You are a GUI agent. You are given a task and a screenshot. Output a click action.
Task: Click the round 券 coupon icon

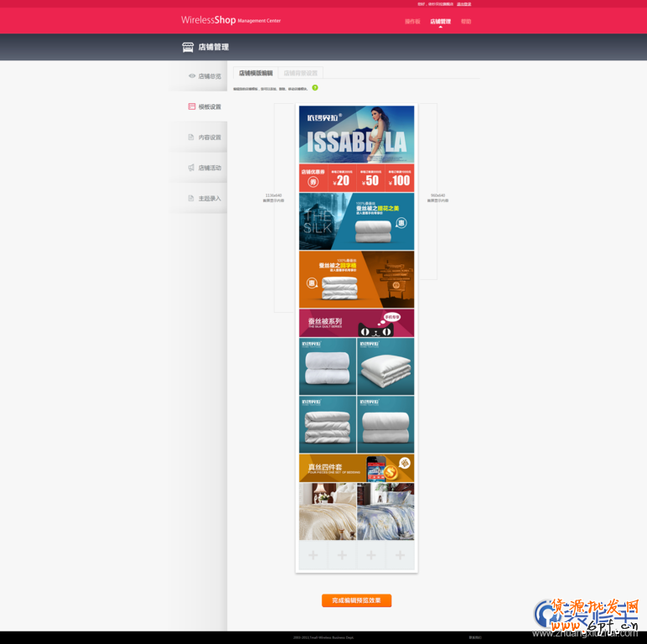(313, 181)
